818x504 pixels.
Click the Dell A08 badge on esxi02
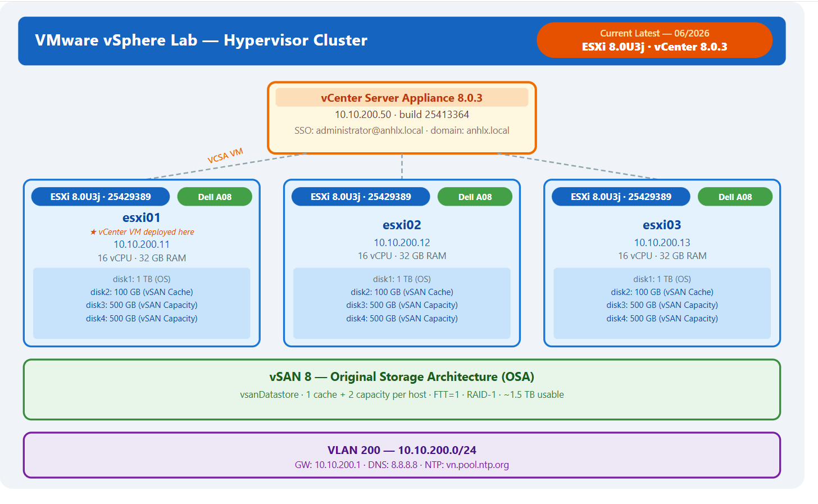(x=475, y=197)
